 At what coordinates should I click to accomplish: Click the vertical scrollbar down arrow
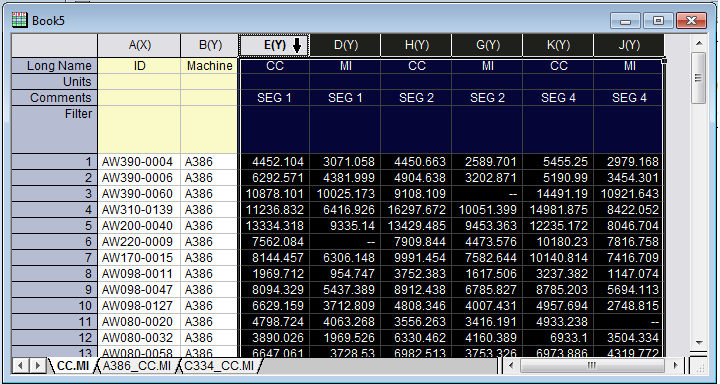(698, 343)
